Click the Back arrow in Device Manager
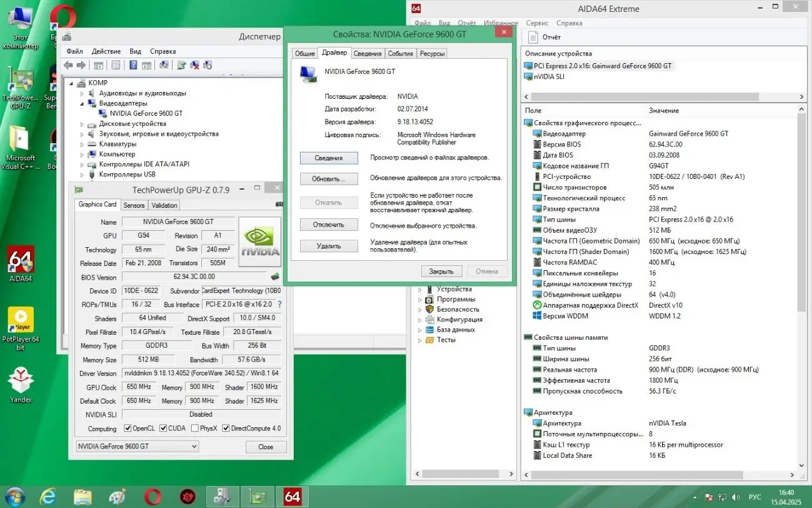812x508 pixels. (x=68, y=64)
